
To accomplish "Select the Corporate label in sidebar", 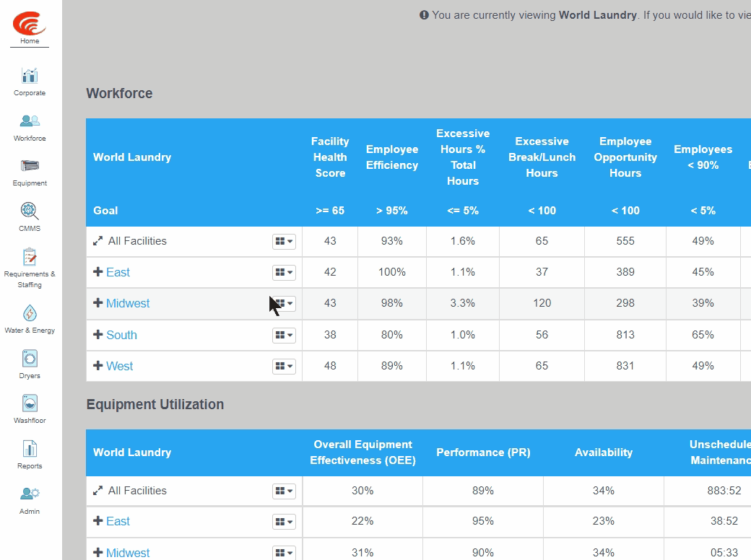I will click(30, 93).
